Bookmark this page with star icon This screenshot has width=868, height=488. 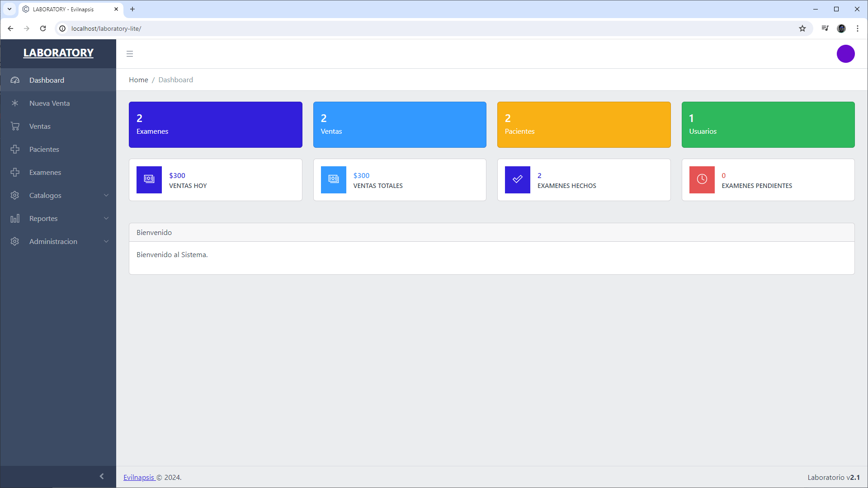[x=802, y=28]
